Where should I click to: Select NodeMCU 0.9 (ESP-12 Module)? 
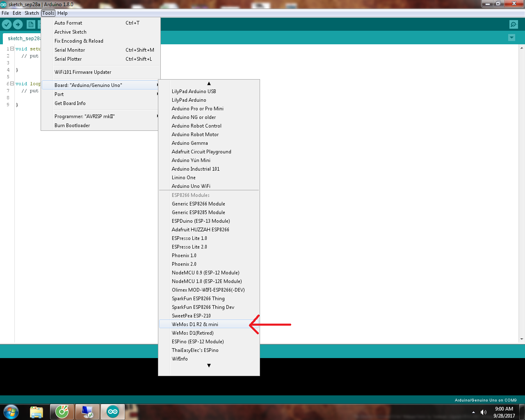[x=209, y=273]
